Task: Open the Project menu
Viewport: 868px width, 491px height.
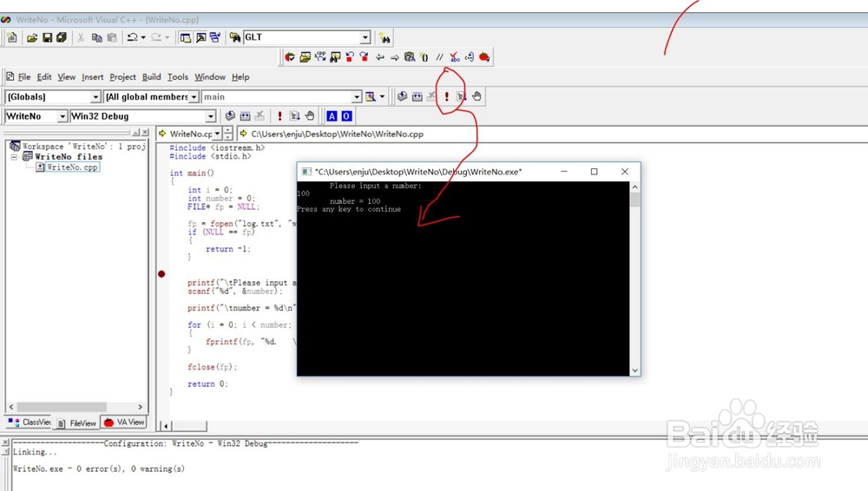Action: [122, 77]
